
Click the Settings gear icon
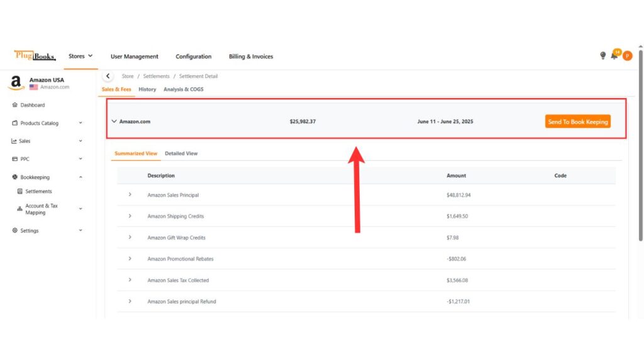(15, 230)
